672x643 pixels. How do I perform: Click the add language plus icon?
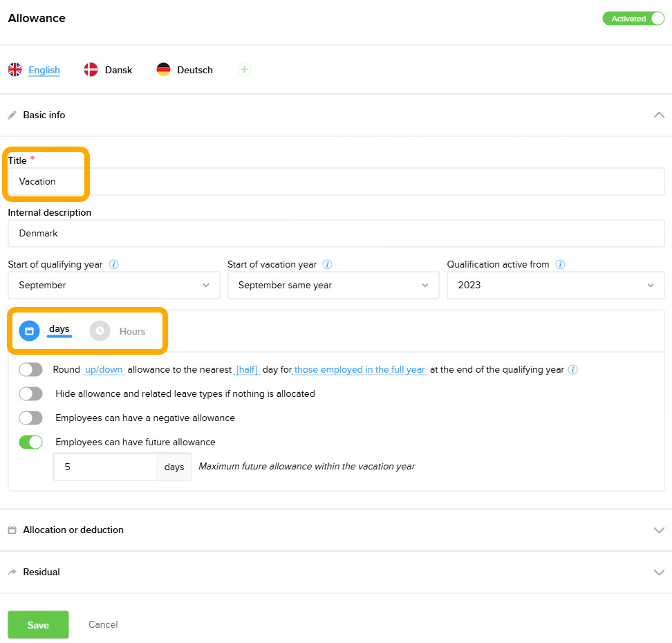pos(244,70)
